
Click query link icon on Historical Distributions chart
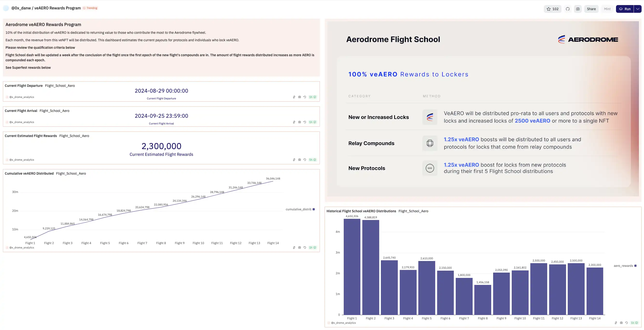coord(616,323)
